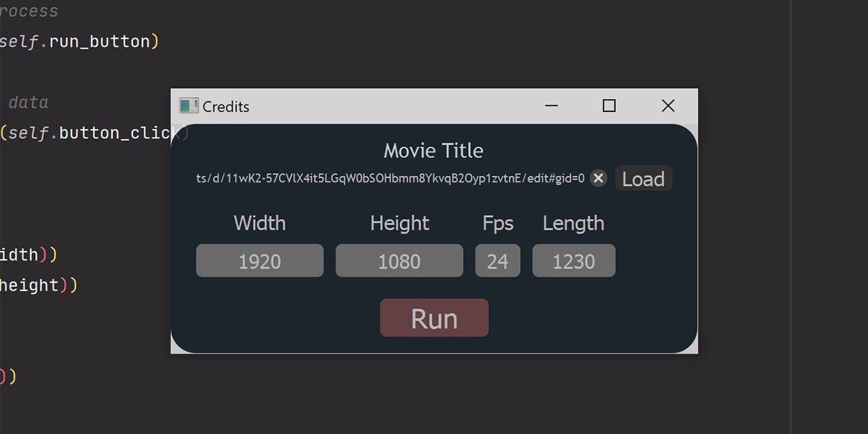Select the Height field showing 1080
Image resolution: width=868 pixels, height=434 pixels.
click(x=399, y=260)
